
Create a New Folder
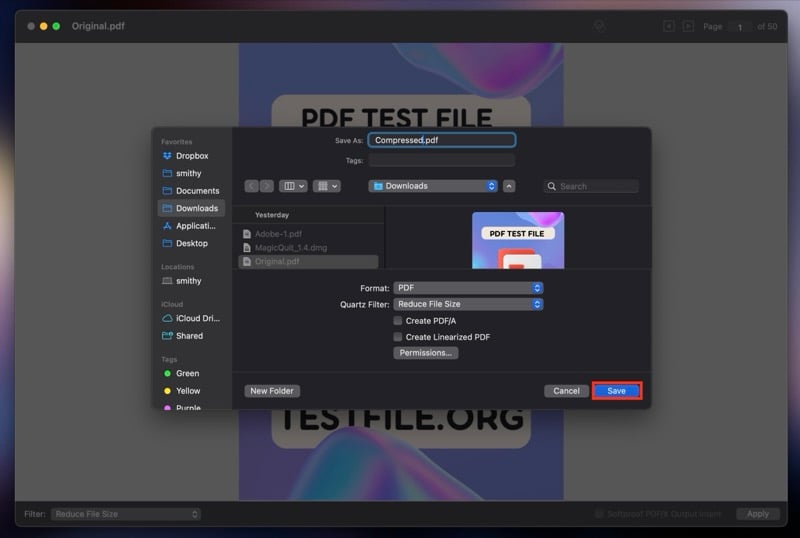pyautogui.click(x=271, y=390)
